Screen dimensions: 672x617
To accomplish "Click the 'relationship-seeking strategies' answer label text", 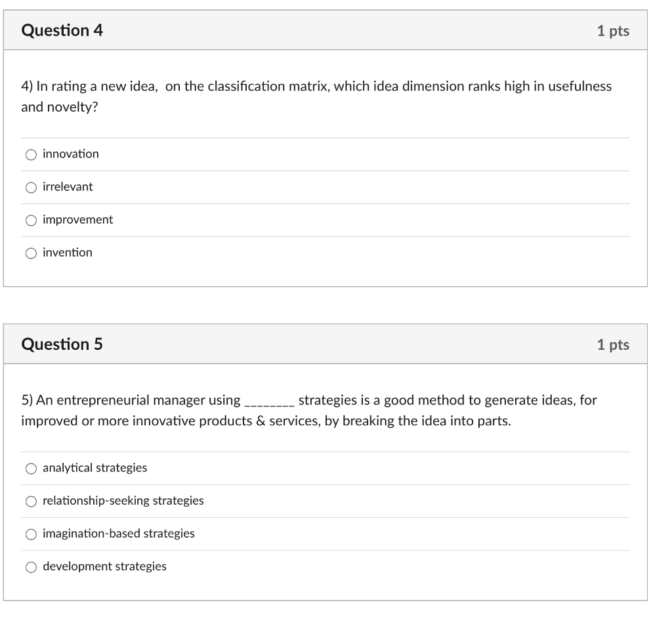I will click(x=123, y=500).
